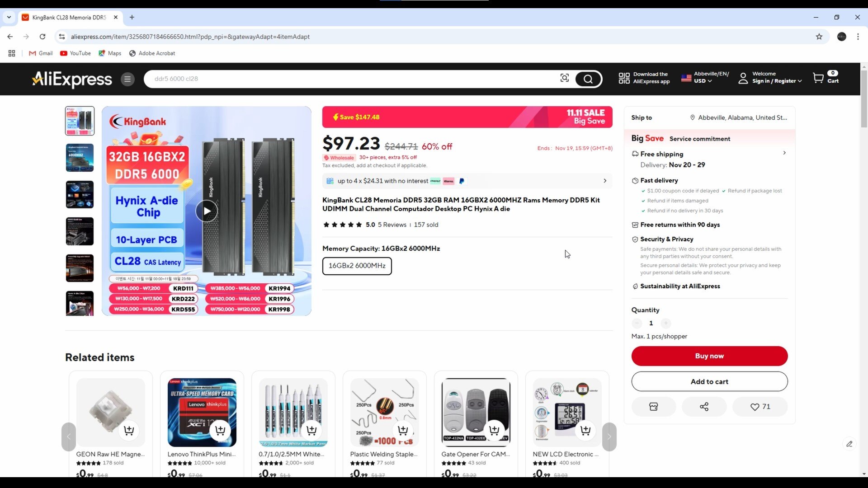Image resolution: width=868 pixels, height=488 pixels.
Task: Expand the region and USD currency dropdown
Action: click(705, 78)
